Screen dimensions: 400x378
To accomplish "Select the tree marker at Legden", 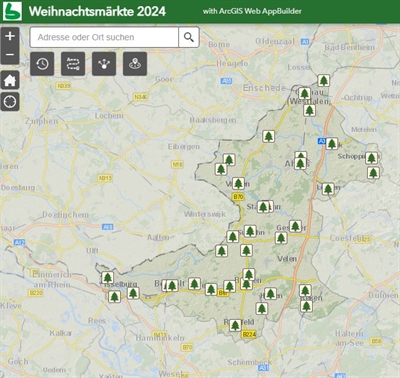I will [328, 189].
